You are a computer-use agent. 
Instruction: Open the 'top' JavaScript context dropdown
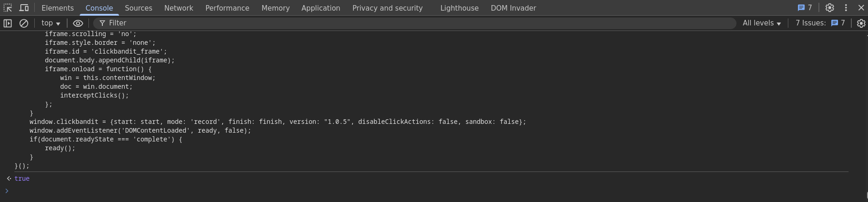(x=50, y=23)
